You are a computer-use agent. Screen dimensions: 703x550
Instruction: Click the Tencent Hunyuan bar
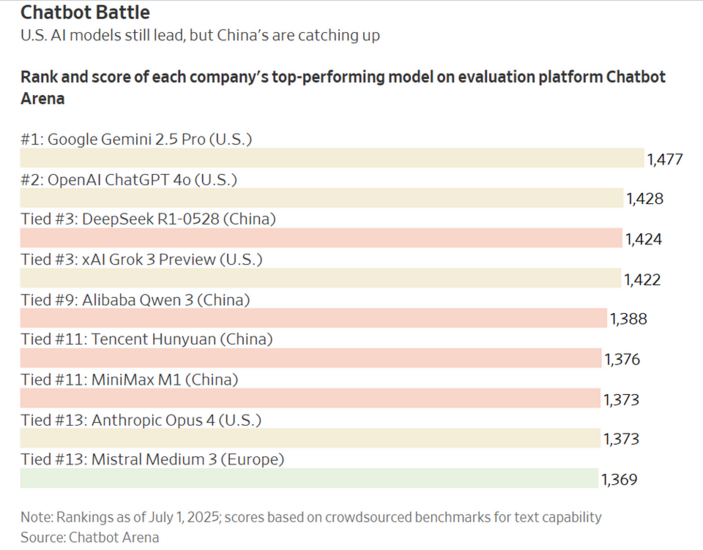tap(311, 358)
